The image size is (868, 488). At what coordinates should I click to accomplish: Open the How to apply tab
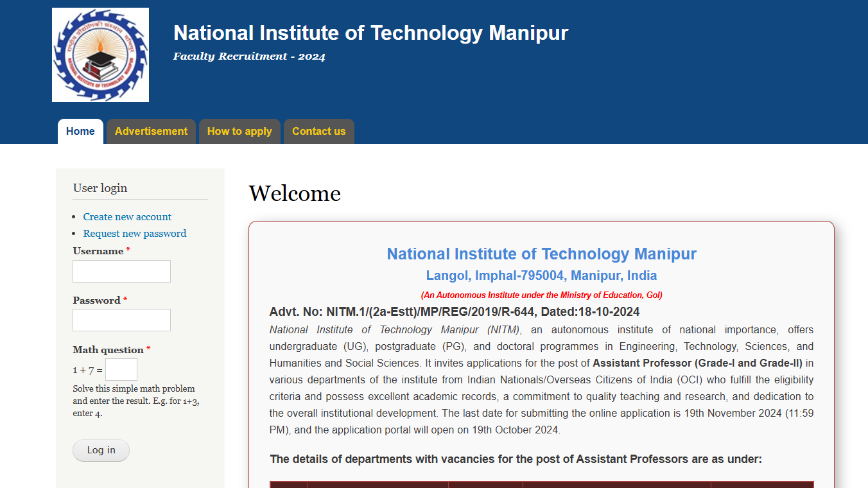pos(239,131)
